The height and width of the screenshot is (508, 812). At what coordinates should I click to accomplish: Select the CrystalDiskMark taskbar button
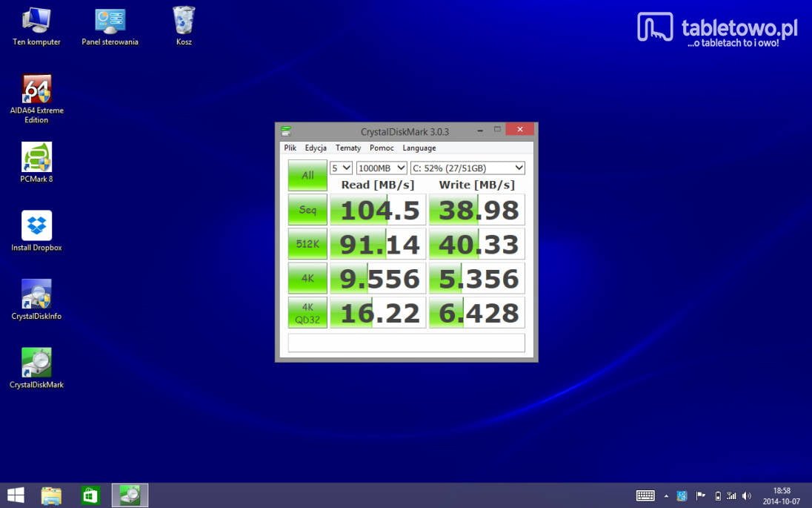click(130, 495)
